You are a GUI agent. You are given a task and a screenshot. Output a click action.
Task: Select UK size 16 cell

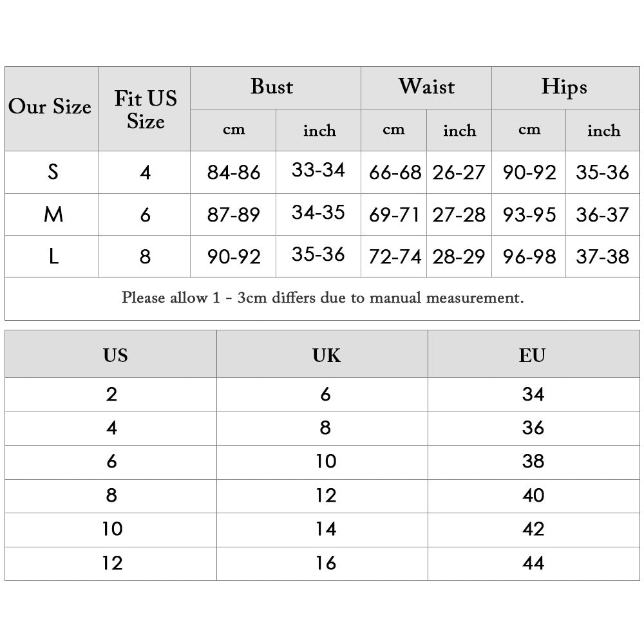pos(326,563)
